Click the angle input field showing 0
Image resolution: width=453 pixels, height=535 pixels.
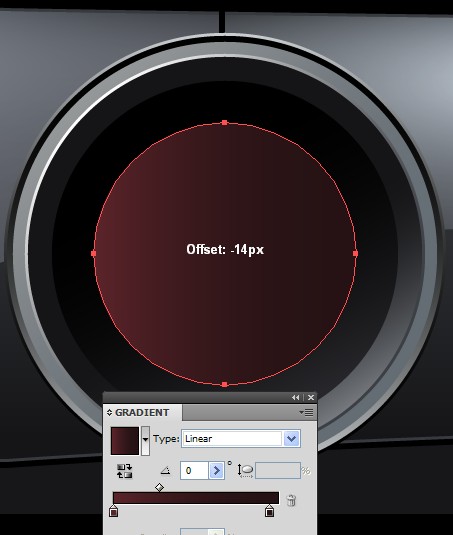click(x=194, y=471)
